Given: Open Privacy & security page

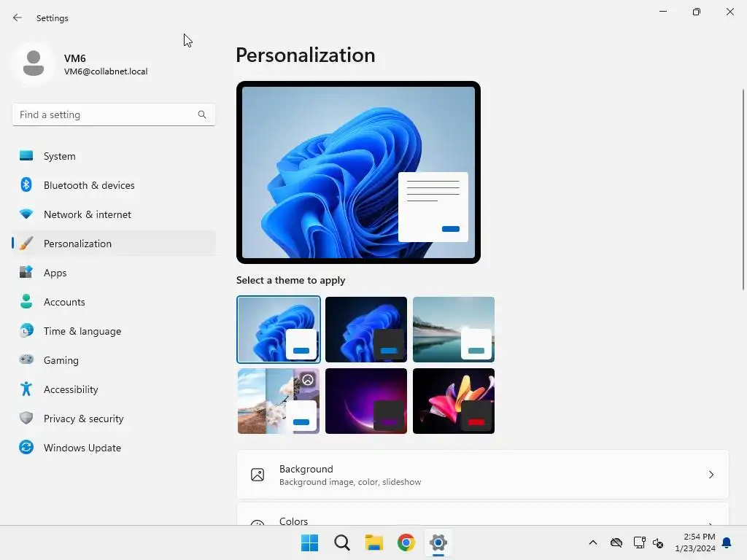Looking at the screenshot, I should pos(113,418).
